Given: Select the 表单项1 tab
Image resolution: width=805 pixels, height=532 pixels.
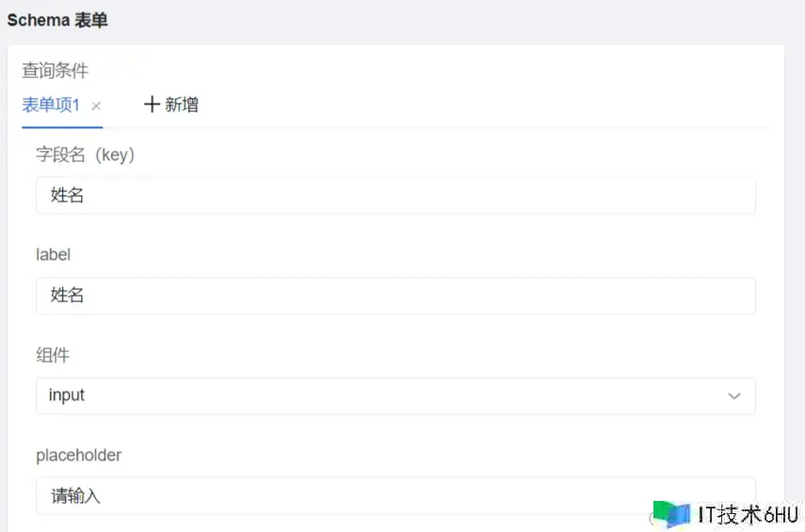Looking at the screenshot, I should click(x=51, y=105).
